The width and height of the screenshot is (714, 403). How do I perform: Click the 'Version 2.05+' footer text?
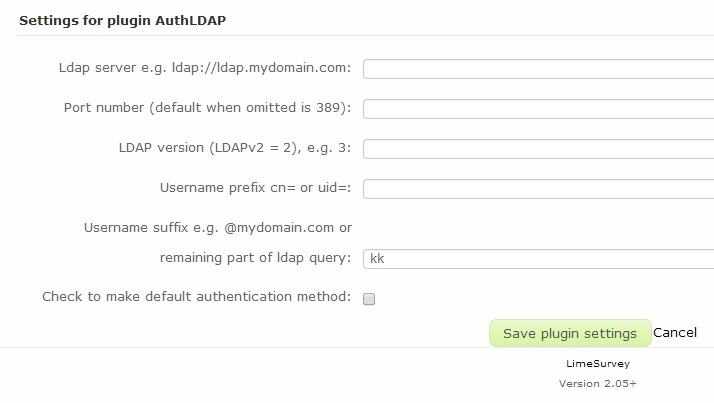click(x=597, y=383)
